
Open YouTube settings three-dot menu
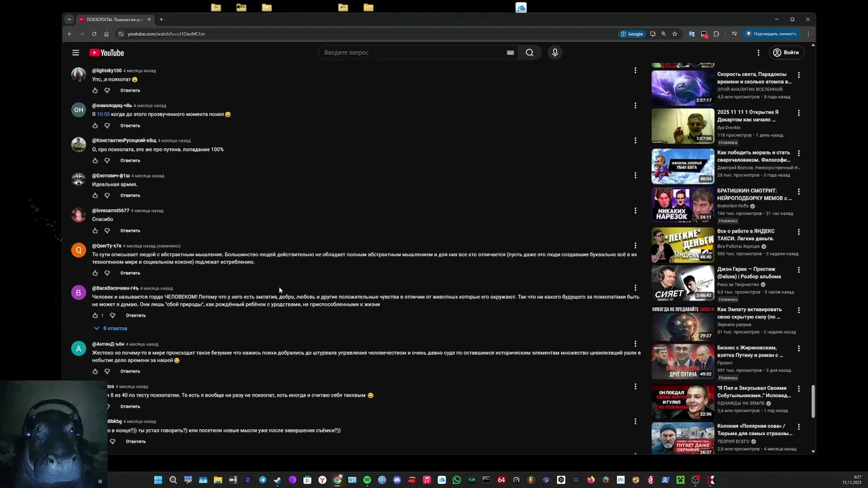(x=758, y=52)
